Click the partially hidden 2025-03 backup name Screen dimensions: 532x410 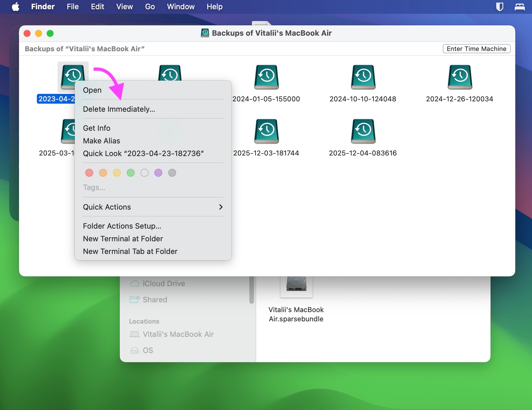coord(57,153)
